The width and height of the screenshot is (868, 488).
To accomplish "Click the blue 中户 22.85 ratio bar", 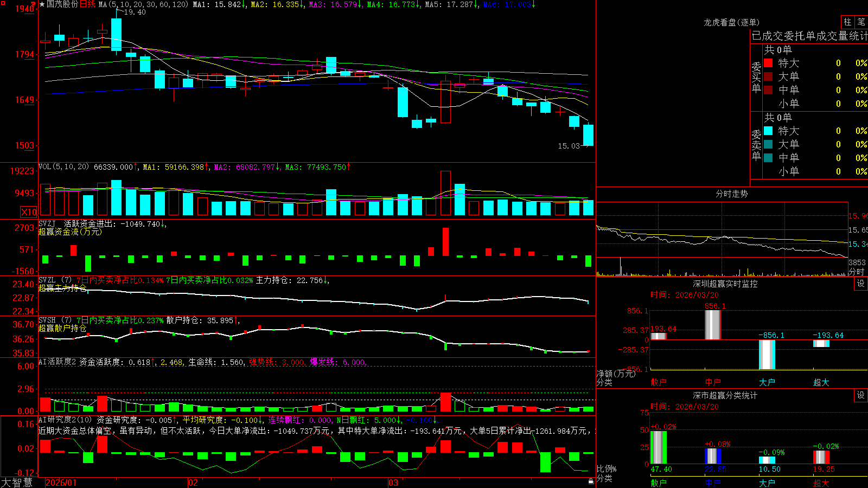I will (712, 456).
